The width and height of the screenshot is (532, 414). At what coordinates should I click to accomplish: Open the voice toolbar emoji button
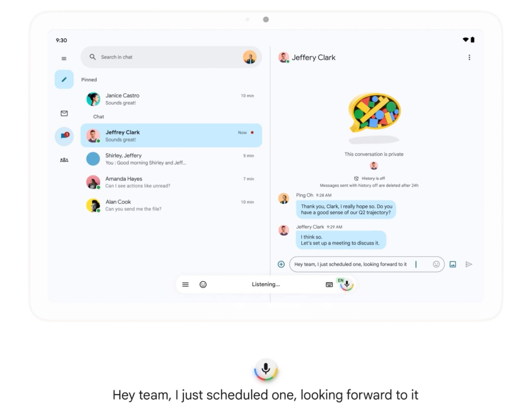tap(203, 284)
